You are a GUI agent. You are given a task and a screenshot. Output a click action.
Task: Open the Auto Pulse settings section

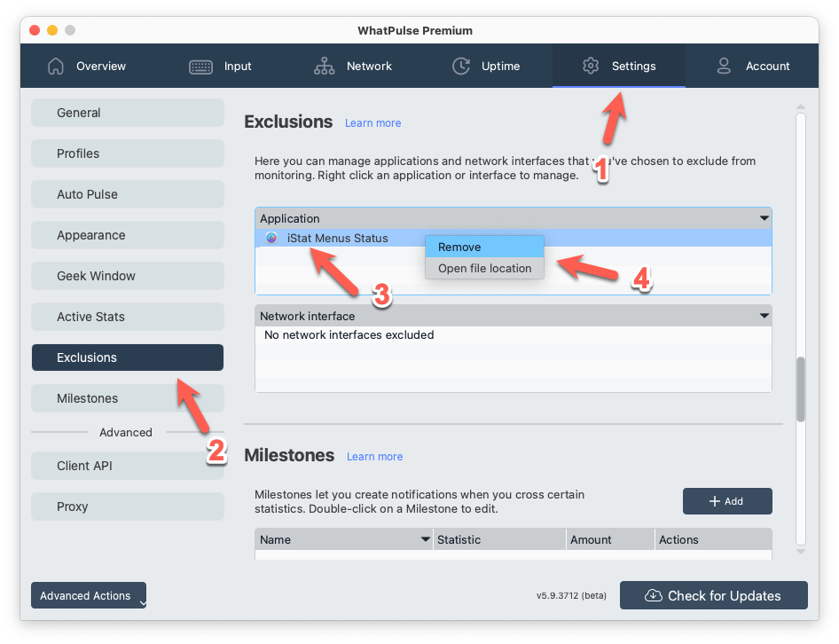coord(128,194)
